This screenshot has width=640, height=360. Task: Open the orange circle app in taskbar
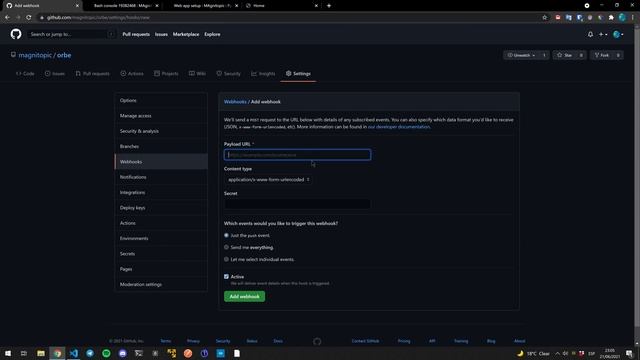[x=188, y=353]
